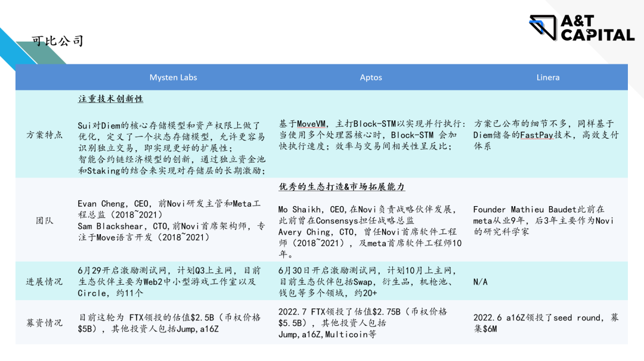Click the Aptos column header
644x361 pixels.
click(x=371, y=77)
